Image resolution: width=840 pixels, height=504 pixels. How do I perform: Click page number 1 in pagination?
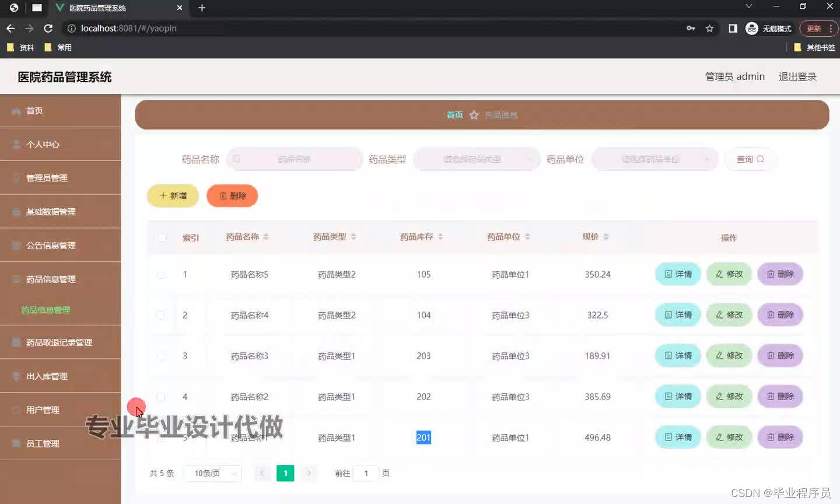pyautogui.click(x=285, y=473)
